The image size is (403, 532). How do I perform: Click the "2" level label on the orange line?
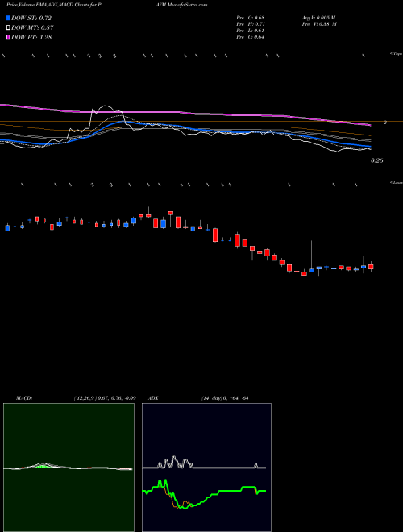[x=385, y=123]
